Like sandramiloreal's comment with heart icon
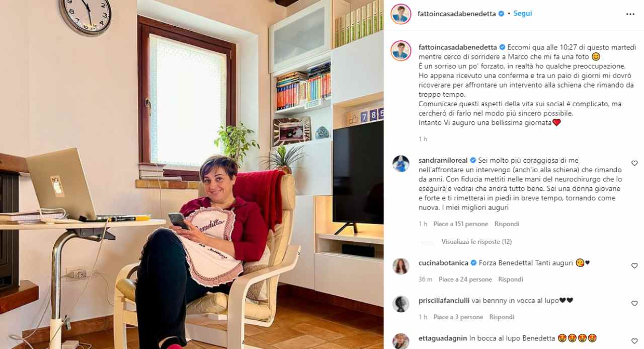The image size is (644, 349). click(634, 163)
